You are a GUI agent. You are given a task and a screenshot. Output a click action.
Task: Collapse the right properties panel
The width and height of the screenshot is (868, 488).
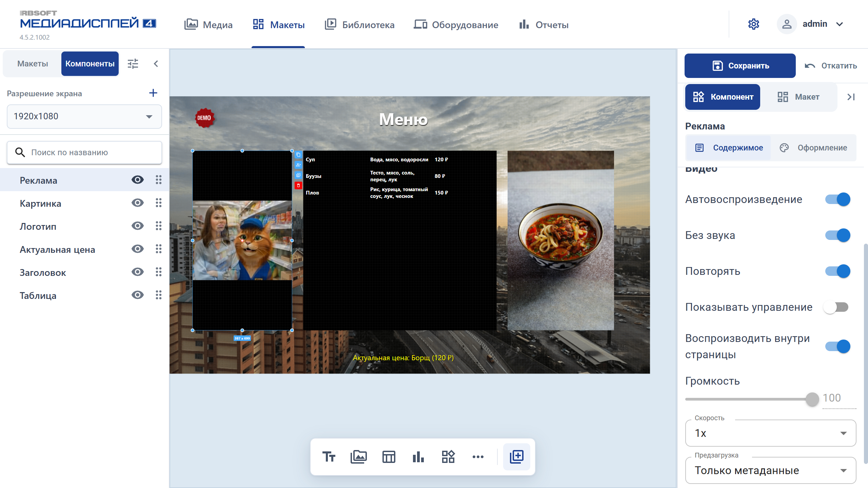(x=851, y=97)
